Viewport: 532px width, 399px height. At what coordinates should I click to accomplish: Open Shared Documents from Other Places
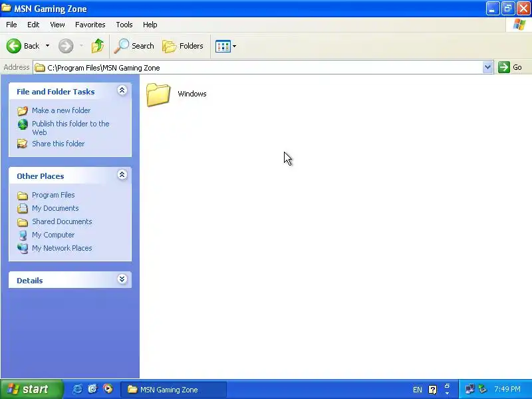pos(62,221)
